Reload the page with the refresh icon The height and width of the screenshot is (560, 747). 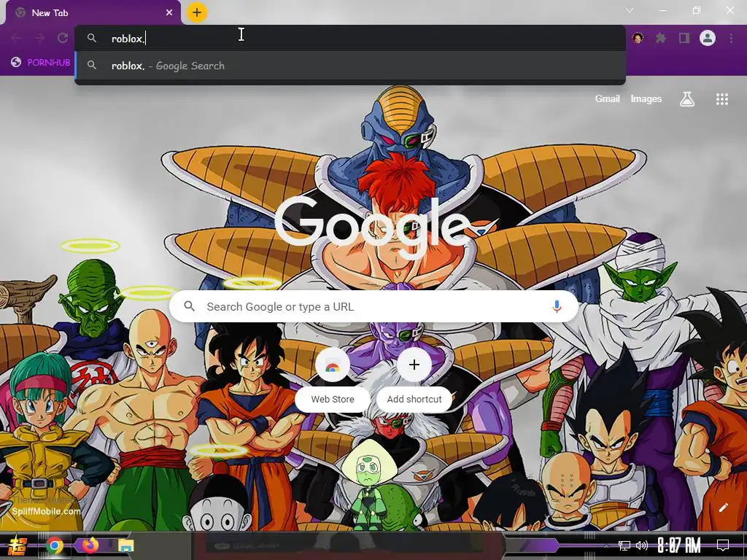point(63,38)
